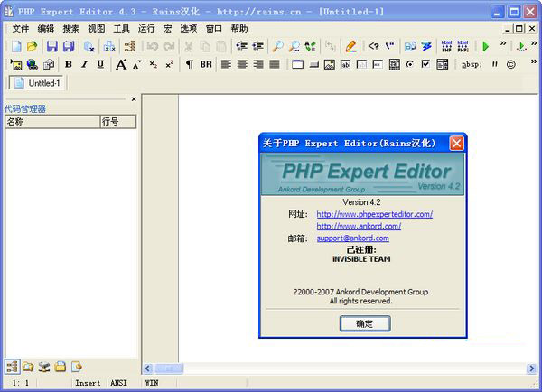The image size is (542, 392).
Task: Open the 帮助 menu
Action: (239, 29)
